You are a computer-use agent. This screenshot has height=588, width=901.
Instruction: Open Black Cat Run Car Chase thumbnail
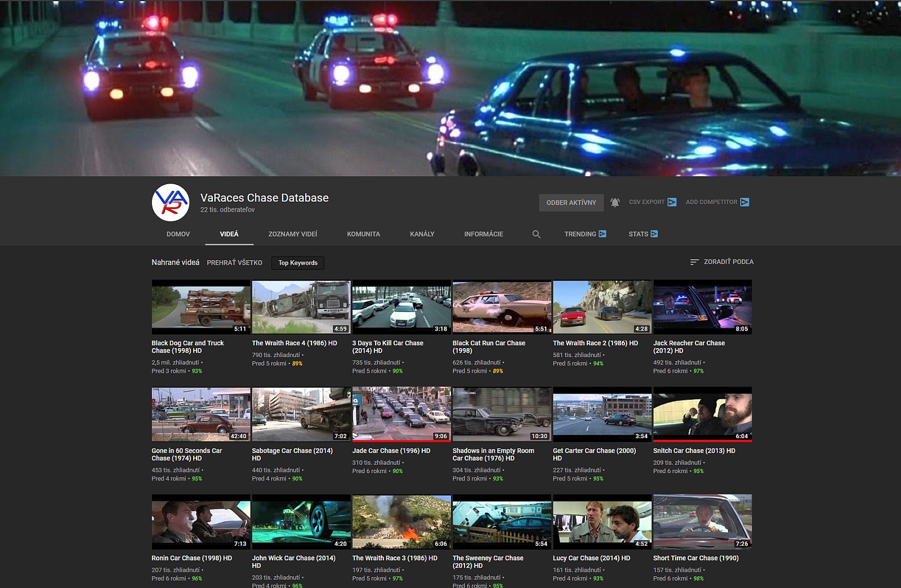coord(502,307)
